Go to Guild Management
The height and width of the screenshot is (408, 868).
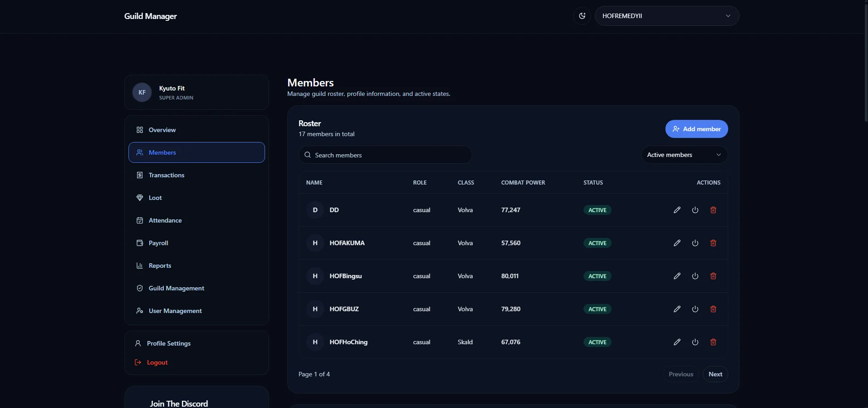pyautogui.click(x=197, y=288)
